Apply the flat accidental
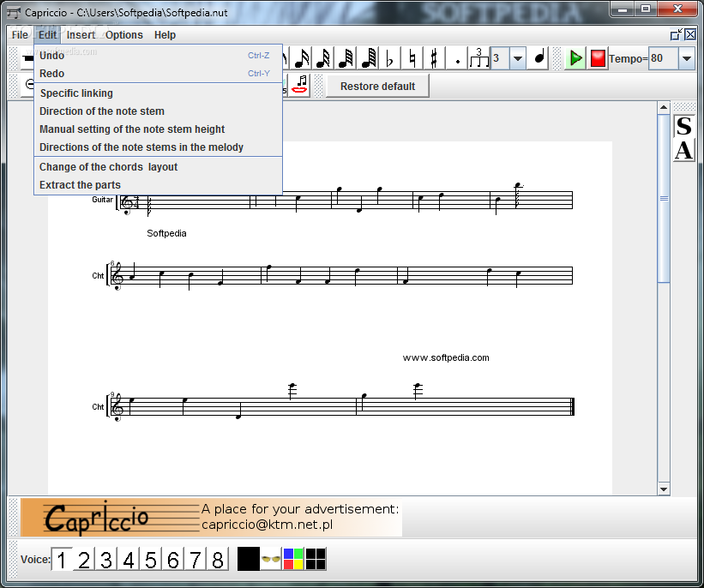The image size is (704, 588). coord(389,58)
